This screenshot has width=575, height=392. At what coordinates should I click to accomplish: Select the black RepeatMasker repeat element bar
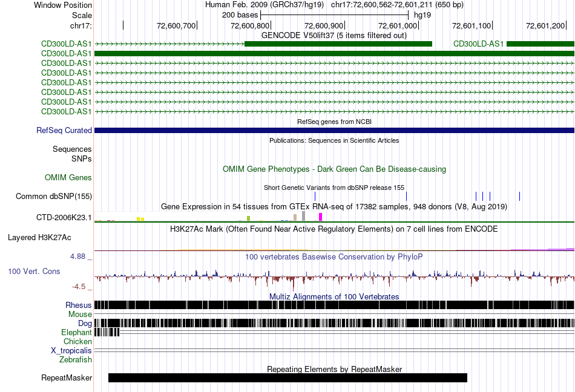coord(288,377)
